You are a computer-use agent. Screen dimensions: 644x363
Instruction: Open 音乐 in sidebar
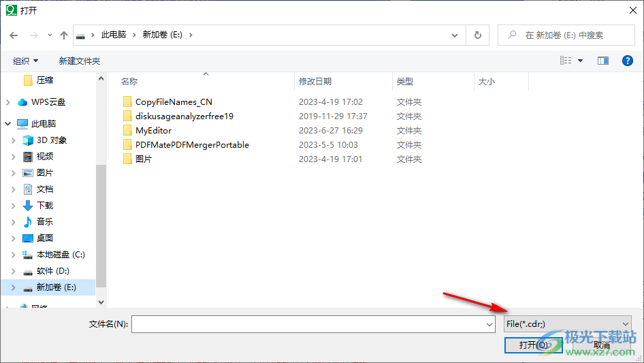[44, 221]
